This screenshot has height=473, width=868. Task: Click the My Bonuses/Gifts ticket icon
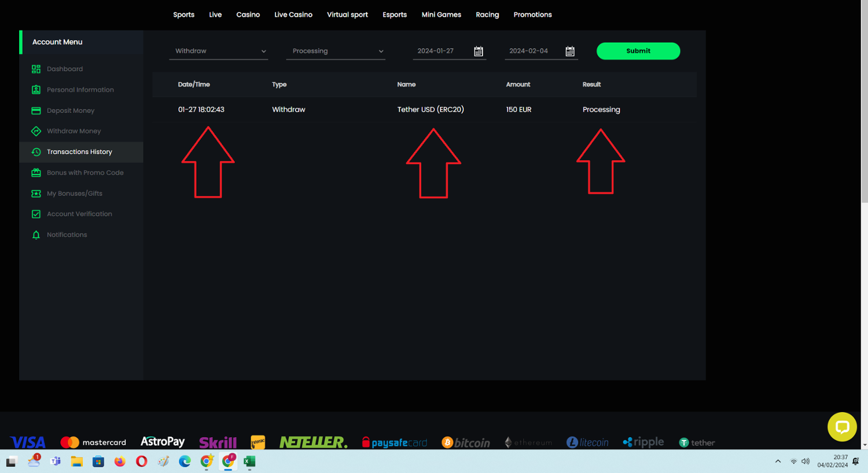36,193
